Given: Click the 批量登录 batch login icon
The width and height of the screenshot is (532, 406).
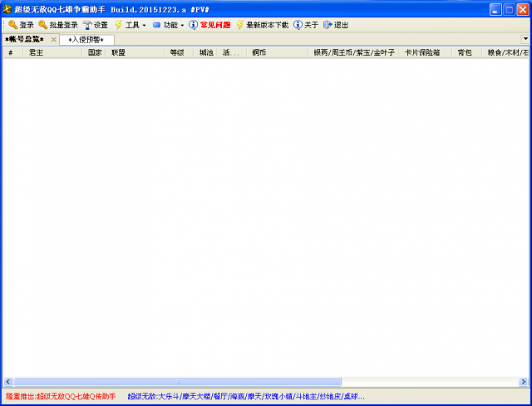Looking at the screenshot, I should pos(42,25).
